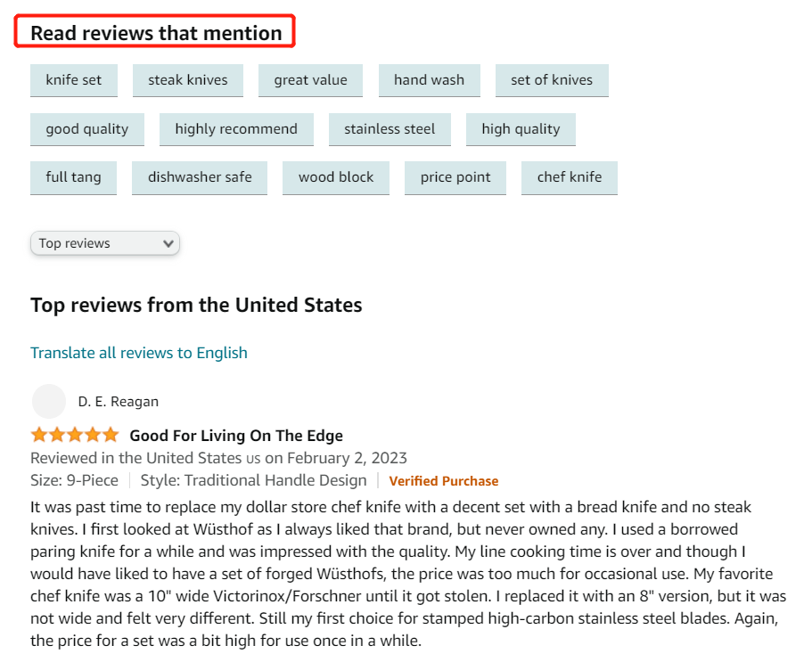Click the 'hand wash' review tag
Viewport: 812px width, 662px height.
[x=429, y=80]
